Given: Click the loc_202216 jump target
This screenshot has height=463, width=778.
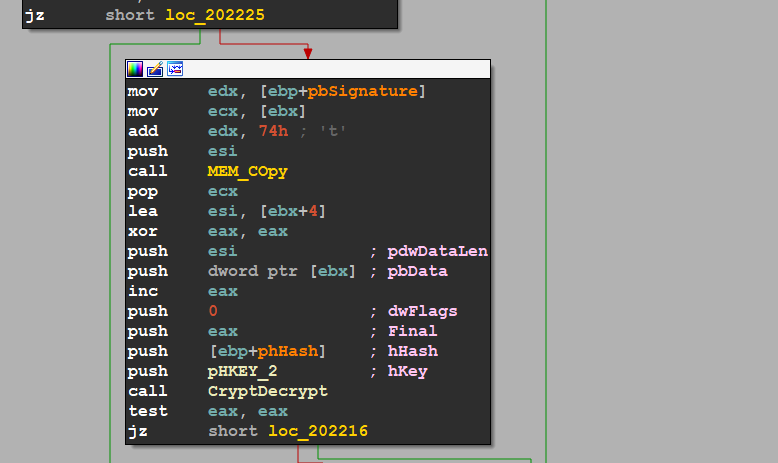Looking at the screenshot, I should [x=318, y=431].
